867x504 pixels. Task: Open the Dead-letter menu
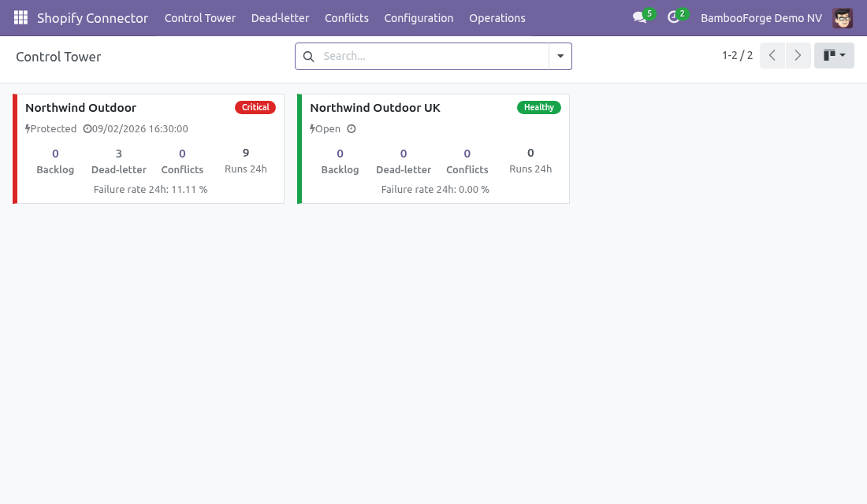click(280, 18)
